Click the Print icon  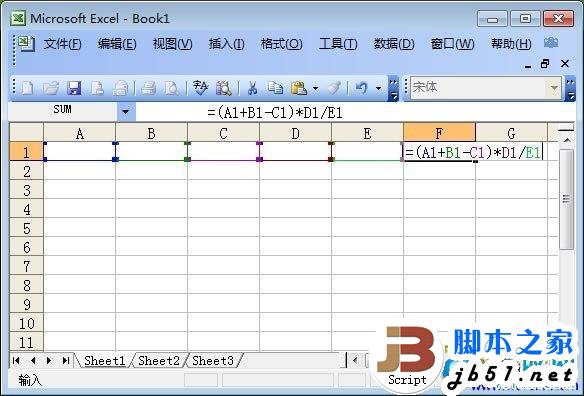149,88
